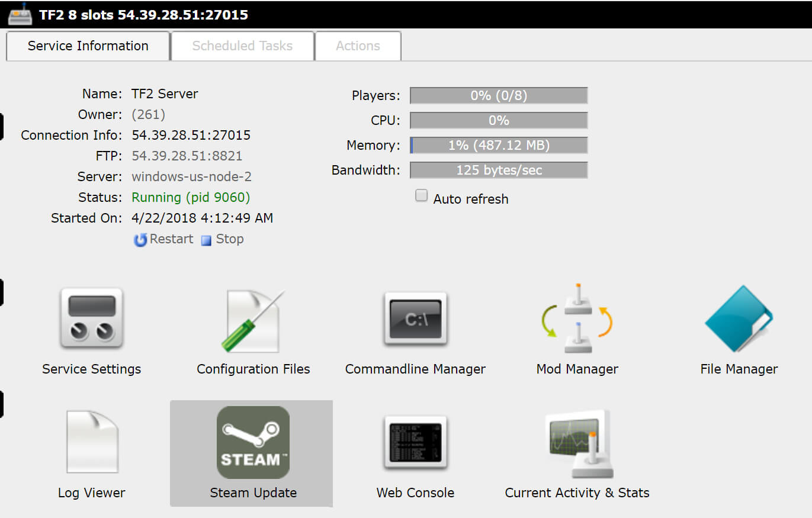Click the title TF2 8 slots 54.39.28.51:27015
The image size is (812, 518).
pos(144,15)
